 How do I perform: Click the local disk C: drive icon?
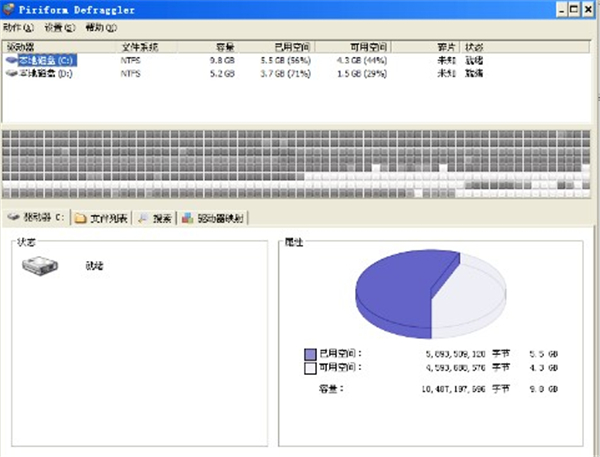[12, 60]
